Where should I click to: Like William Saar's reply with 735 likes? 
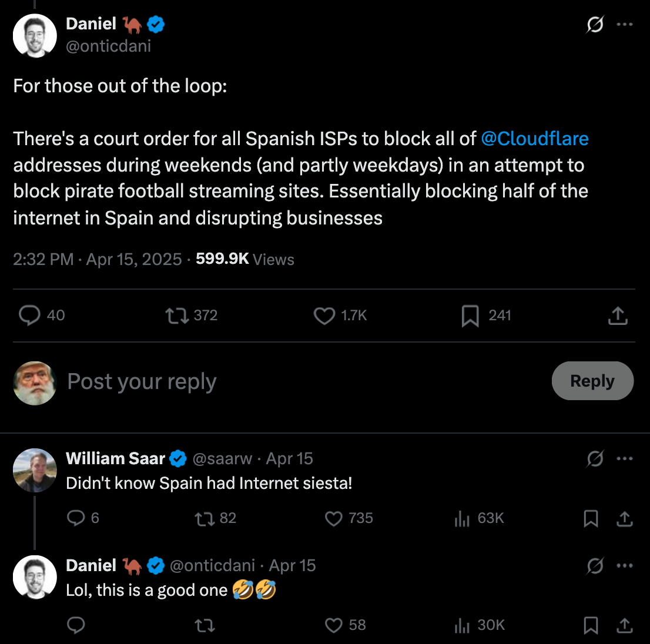click(x=334, y=518)
